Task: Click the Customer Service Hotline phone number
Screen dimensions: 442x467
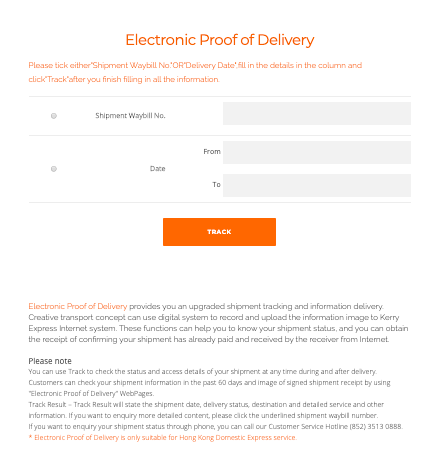Action: click(x=376, y=426)
